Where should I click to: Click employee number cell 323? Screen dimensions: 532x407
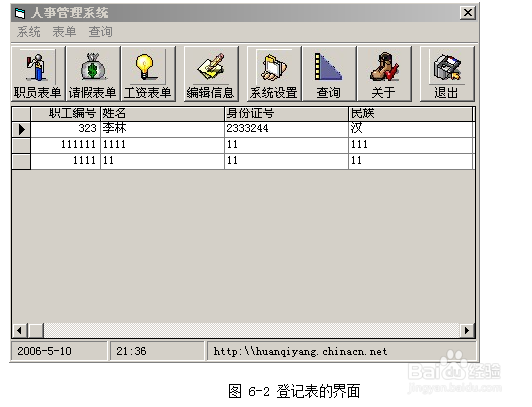tap(65, 129)
